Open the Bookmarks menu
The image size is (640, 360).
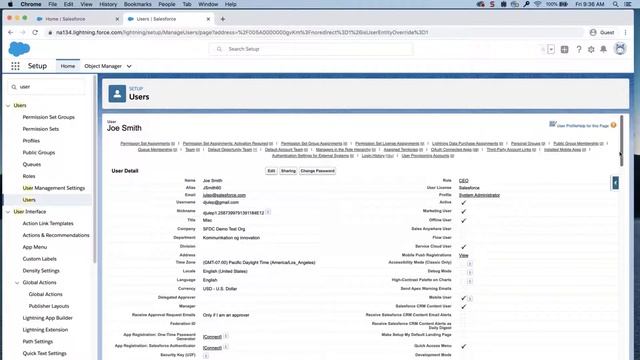tap(138, 4)
